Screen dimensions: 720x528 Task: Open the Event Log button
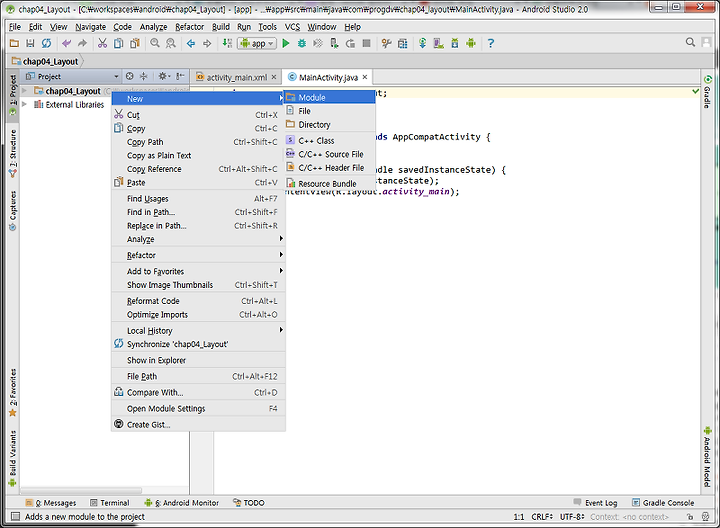(596, 503)
